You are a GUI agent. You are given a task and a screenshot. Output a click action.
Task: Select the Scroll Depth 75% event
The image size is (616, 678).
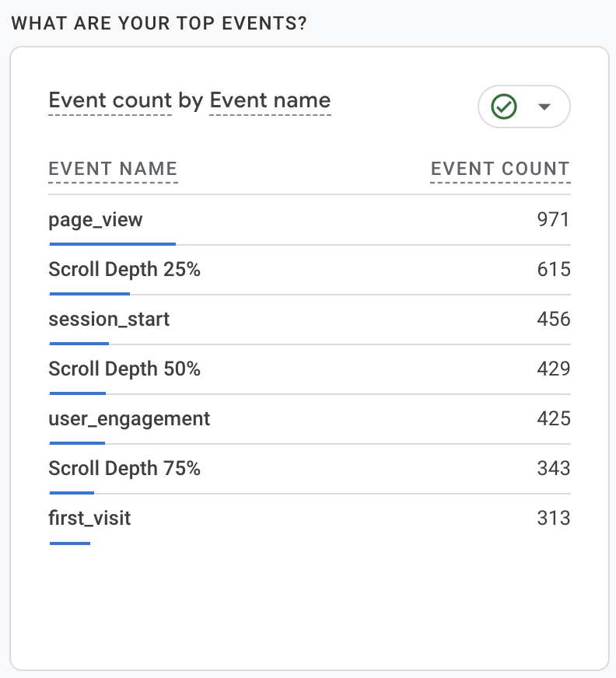pyautogui.click(x=124, y=469)
